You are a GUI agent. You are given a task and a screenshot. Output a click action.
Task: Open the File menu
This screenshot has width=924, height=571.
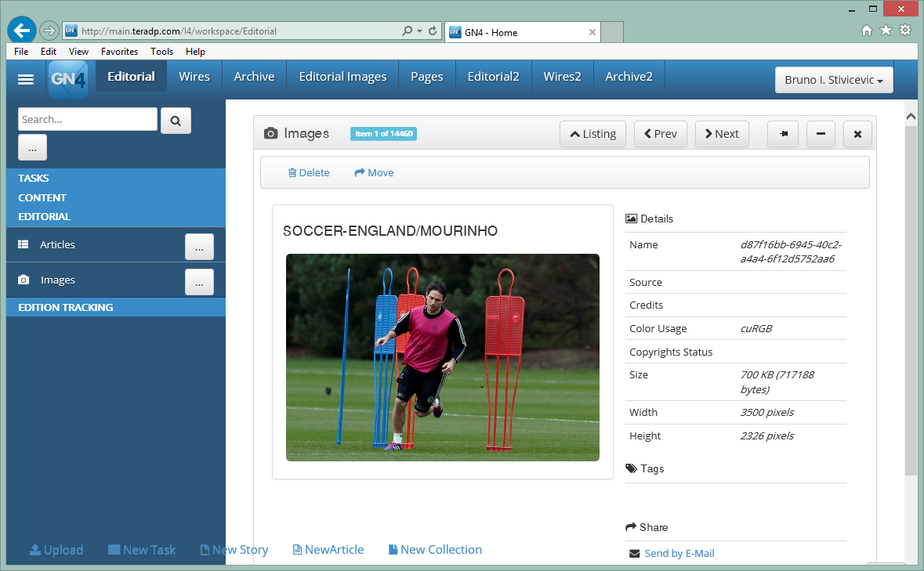[x=21, y=52]
